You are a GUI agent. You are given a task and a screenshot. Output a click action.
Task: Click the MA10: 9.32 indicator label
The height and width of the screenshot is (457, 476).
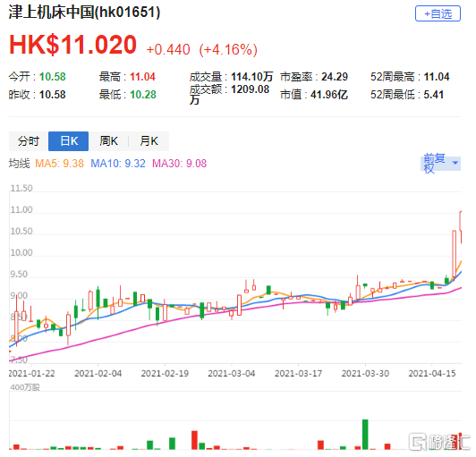(x=118, y=164)
